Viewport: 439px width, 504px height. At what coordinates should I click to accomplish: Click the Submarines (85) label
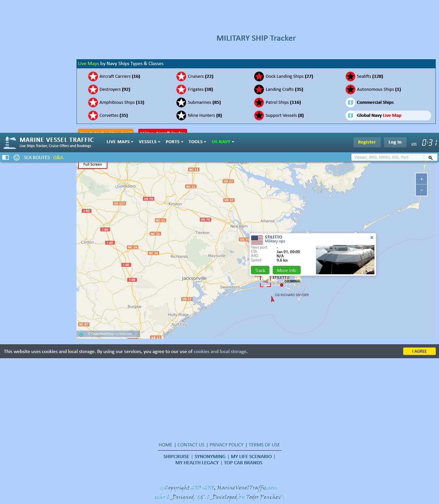click(204, 102)
